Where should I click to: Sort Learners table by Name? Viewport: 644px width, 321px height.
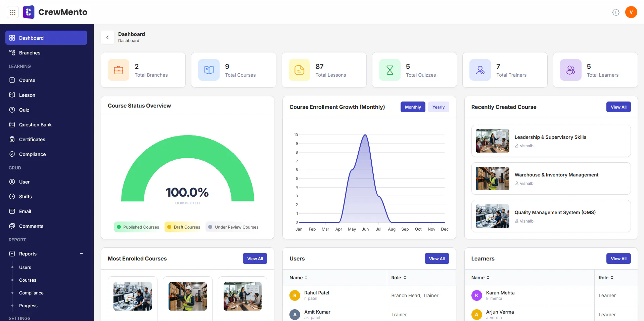pyautogui.click(x=480, y=278)
